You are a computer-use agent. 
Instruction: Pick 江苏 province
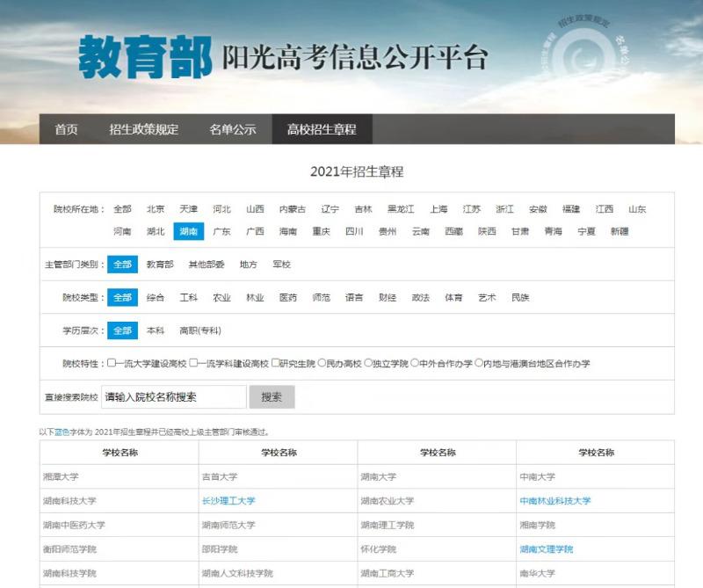point(472,209)
